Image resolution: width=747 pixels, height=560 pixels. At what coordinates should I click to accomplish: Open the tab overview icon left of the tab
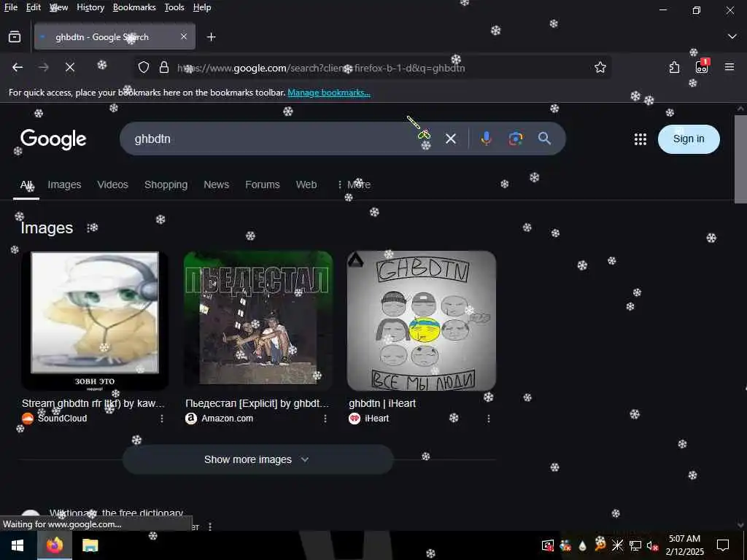coord(15,36)
